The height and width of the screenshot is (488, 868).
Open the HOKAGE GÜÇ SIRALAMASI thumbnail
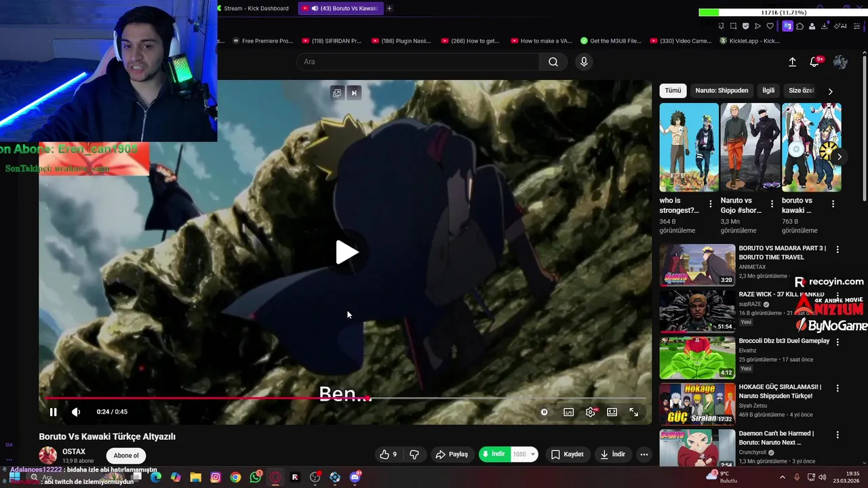(697, 404)
